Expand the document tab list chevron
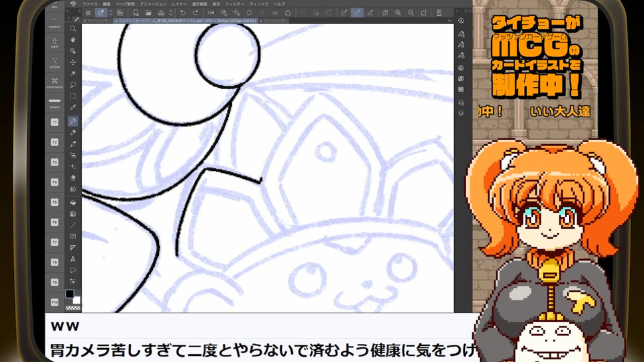 click(449, 21)
